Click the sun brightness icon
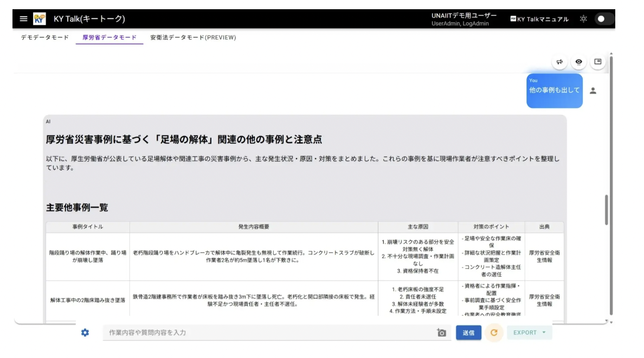The image size is (644, 358). (x=583, y=19)
